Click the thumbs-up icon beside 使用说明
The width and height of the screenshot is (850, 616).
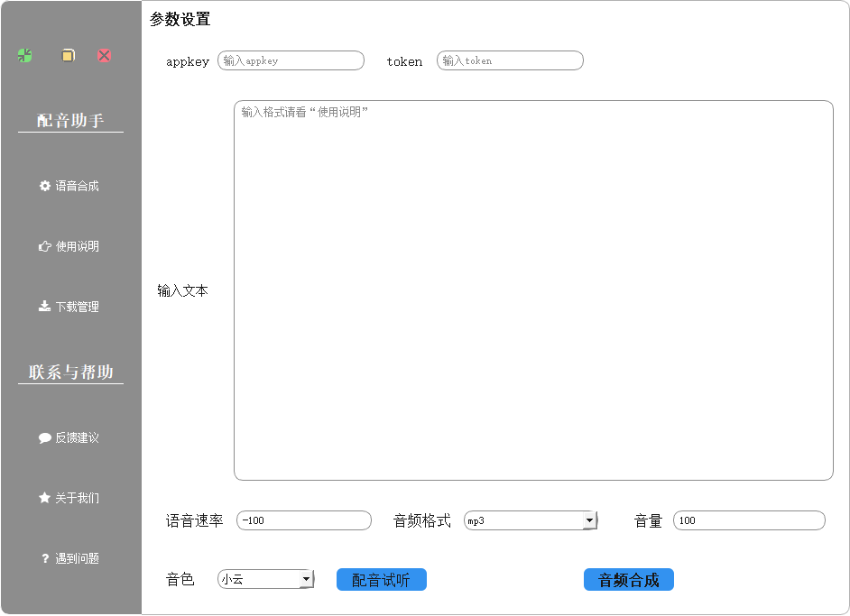tap(45, 246)
